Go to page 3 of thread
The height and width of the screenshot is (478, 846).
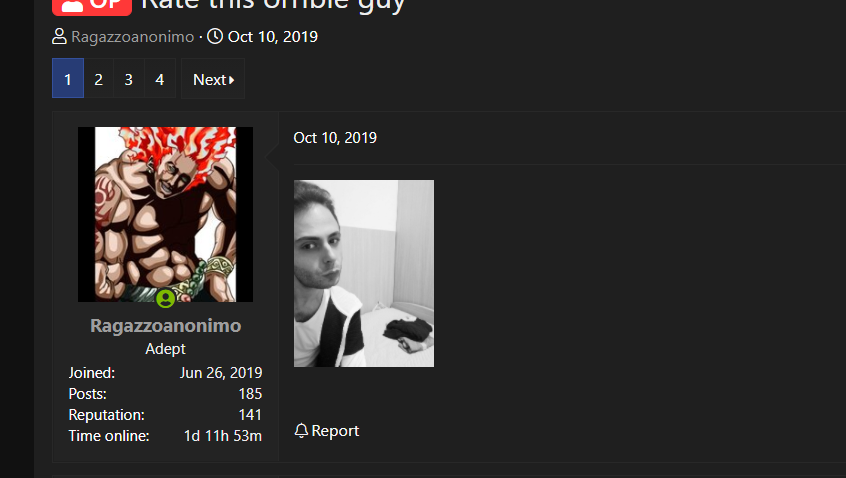[x=128, y=79]
